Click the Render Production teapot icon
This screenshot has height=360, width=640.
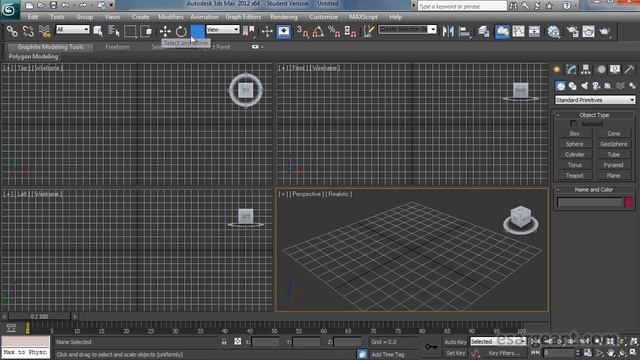[x=604, y=31]
